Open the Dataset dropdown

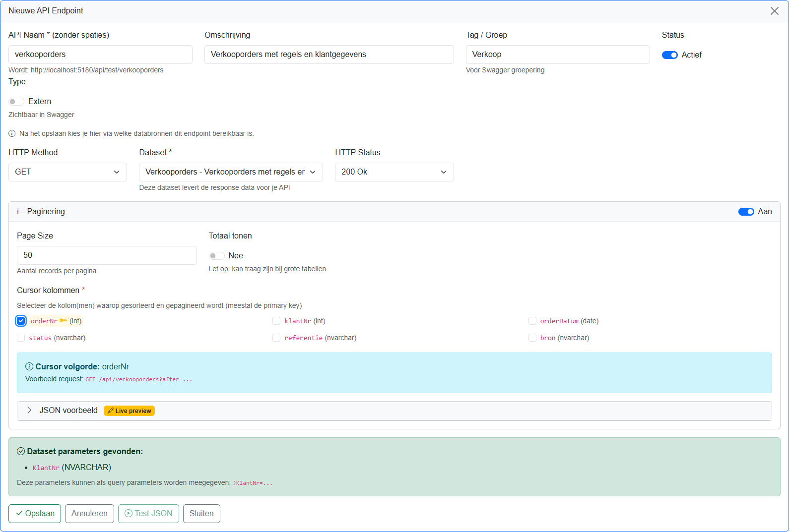click(x=231, y=172)
